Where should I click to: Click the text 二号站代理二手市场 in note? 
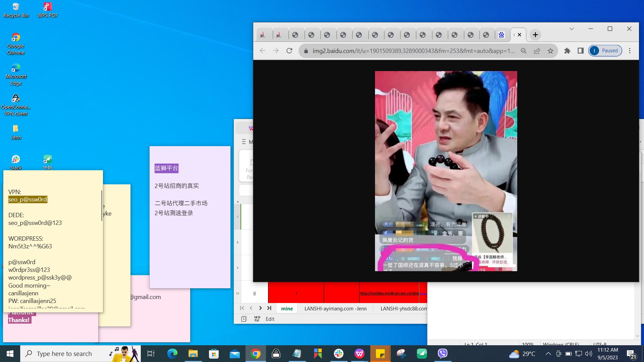tap(181, 203)
